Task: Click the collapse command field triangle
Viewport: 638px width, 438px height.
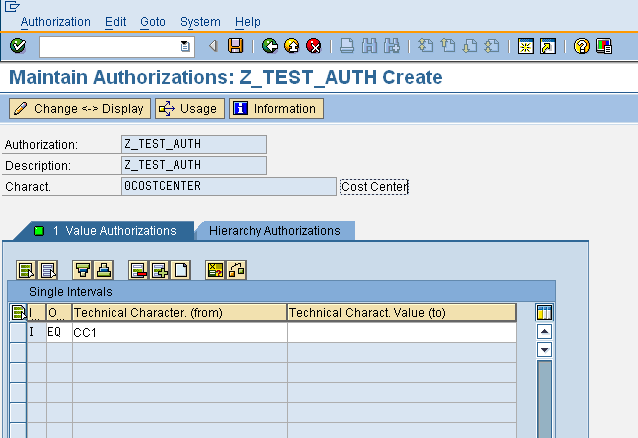Action: 213,46
